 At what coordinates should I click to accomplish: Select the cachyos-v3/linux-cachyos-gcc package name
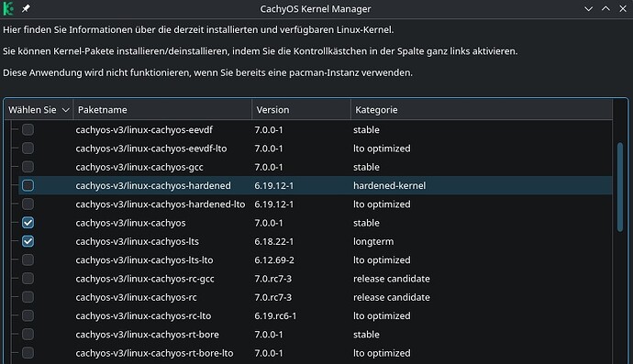pyautogui.click(x=139, y=167)
